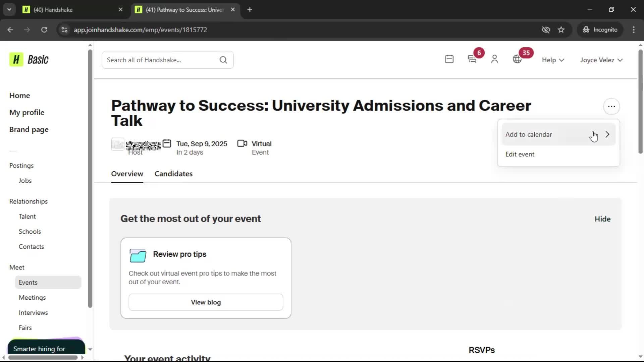This screenshot has width=644, height=362.
Task: Go to Home in the sidebar
Action: [x=19, y=96]
